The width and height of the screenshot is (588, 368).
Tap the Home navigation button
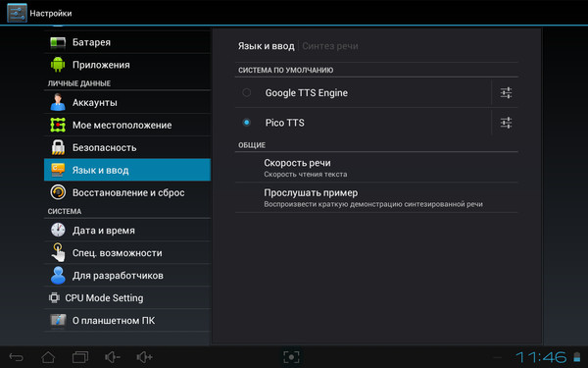coord(48,357)
